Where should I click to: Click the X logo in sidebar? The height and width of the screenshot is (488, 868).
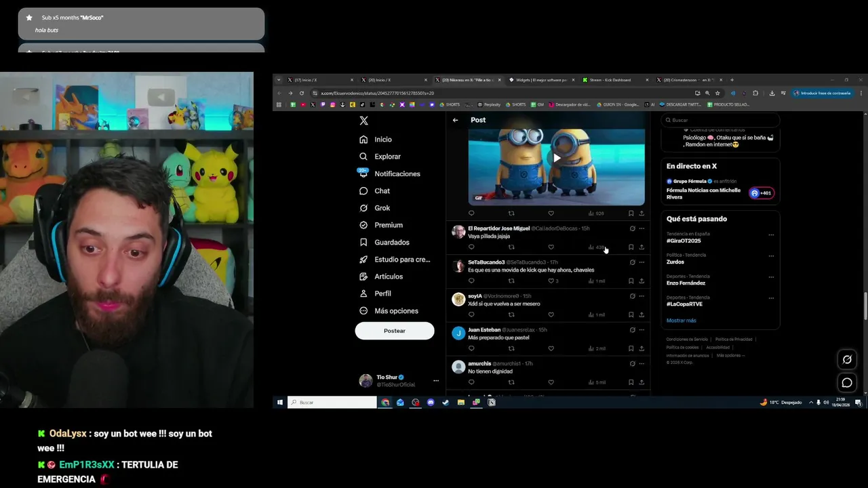(364, 121)
